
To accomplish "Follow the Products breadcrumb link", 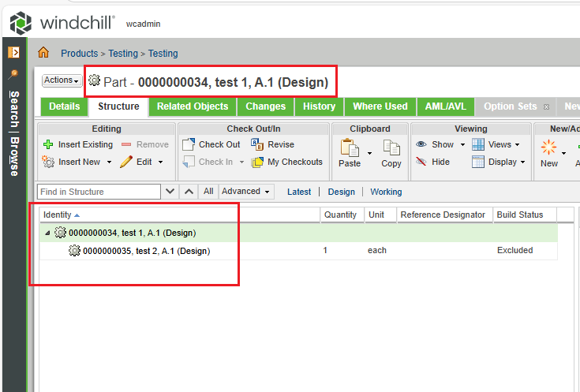I will tap(80, 54).
